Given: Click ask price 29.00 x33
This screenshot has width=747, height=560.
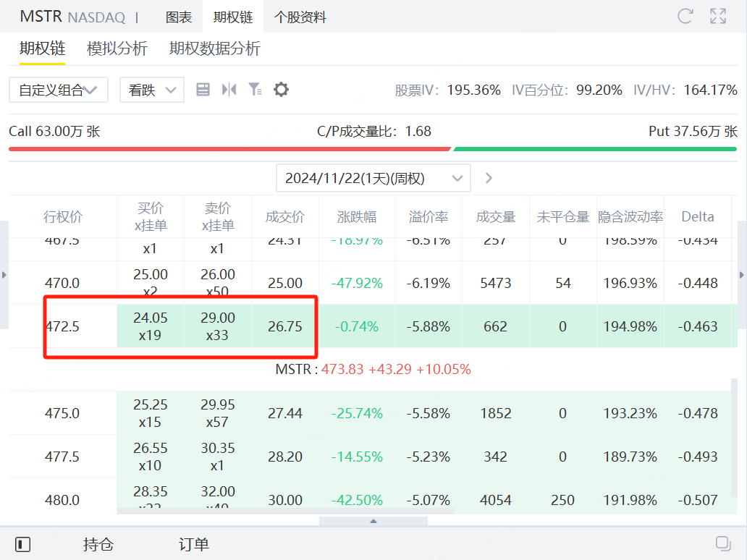Looking at the screenshot, I should pyautogui.click(x=218, y=326).
